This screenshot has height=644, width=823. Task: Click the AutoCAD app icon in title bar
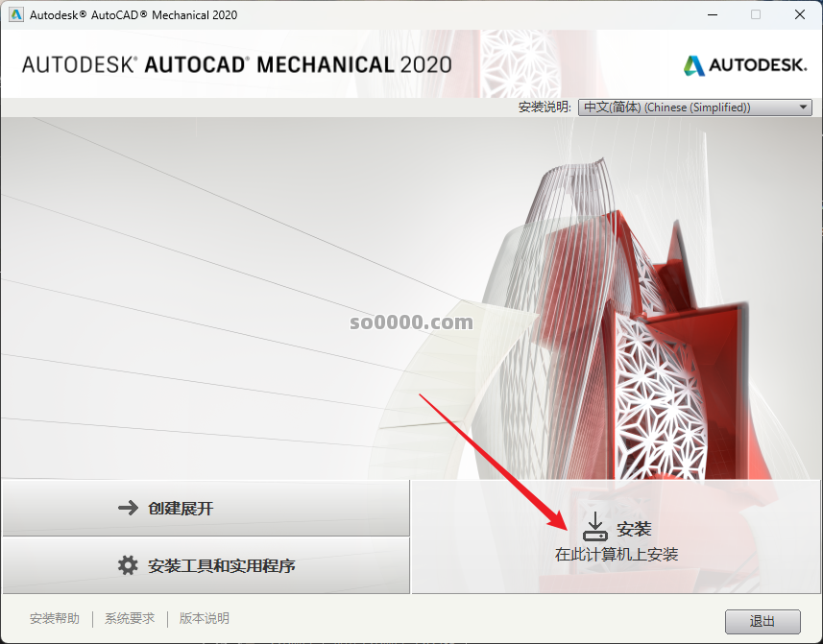16,14
